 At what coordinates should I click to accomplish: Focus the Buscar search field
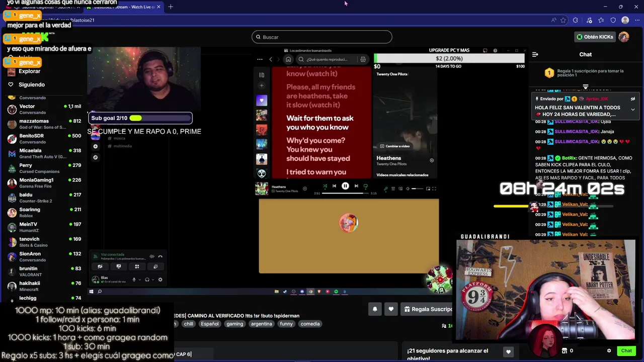(322, 37)
